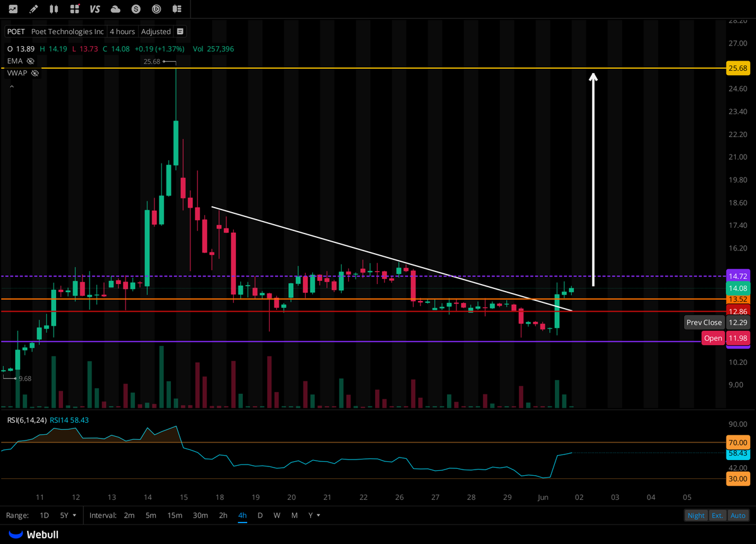Image resolution: width=756 pixels, height=544 pixels.
Task: Click the RSI 30.00 level label
Action: (x=738, y=479)
